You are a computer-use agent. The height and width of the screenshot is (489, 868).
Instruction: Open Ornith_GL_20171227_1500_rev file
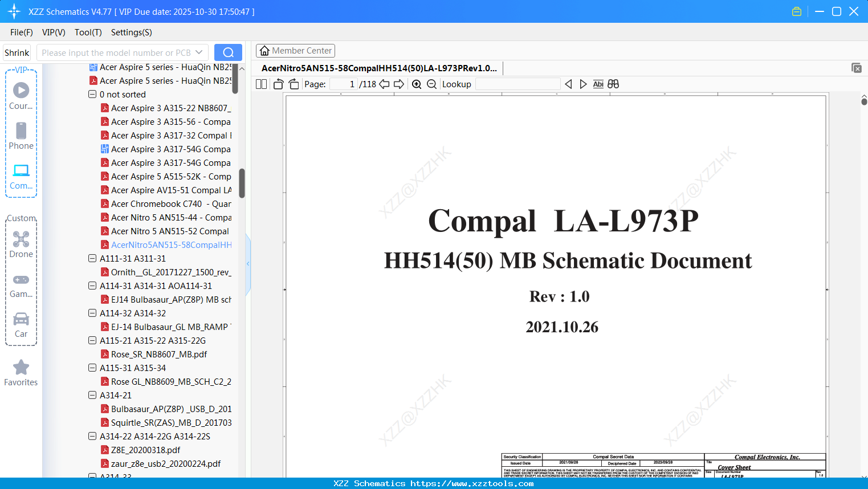pyautogui.click(x=166, y=272)
